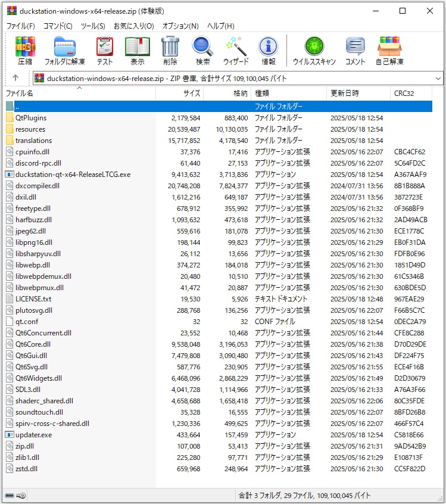Launch the ウィザード wand icon
The width and height of the screenshot is (446, 504).
(x=236, y=46)
